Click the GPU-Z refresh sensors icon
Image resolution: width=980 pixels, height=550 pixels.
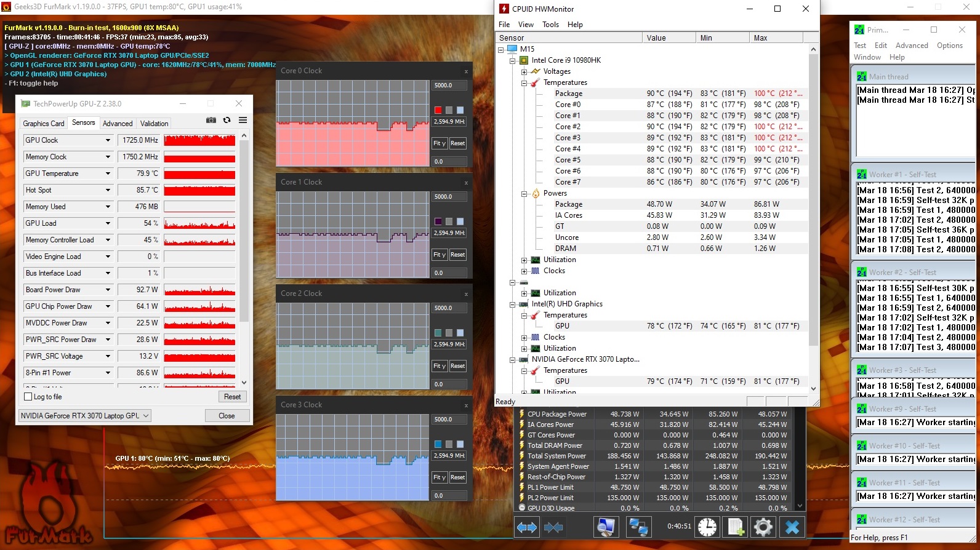tap(227, 120)
